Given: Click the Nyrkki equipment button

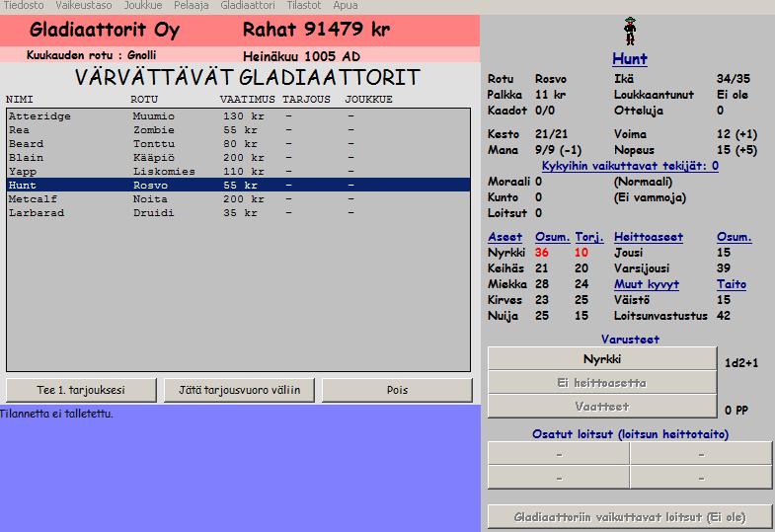Looking at the screenshot, I should click(602, 358).
